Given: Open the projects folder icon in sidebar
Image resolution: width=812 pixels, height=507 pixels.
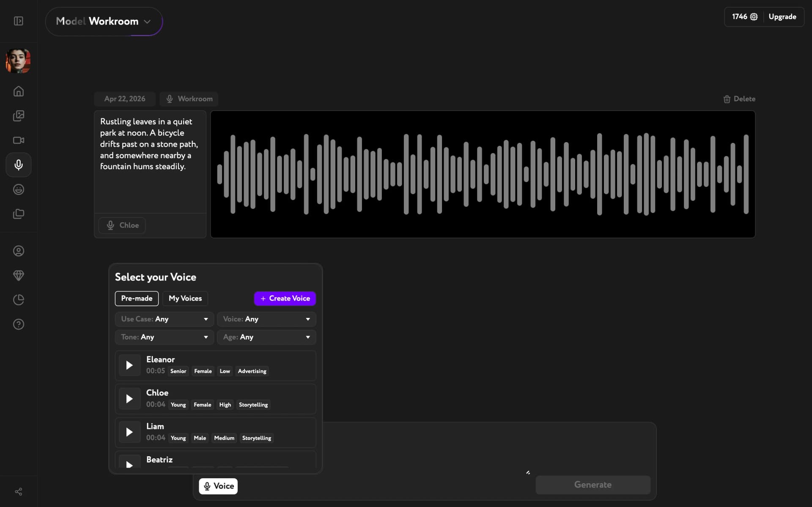Looking at the screenshot, I should [18, 214].
